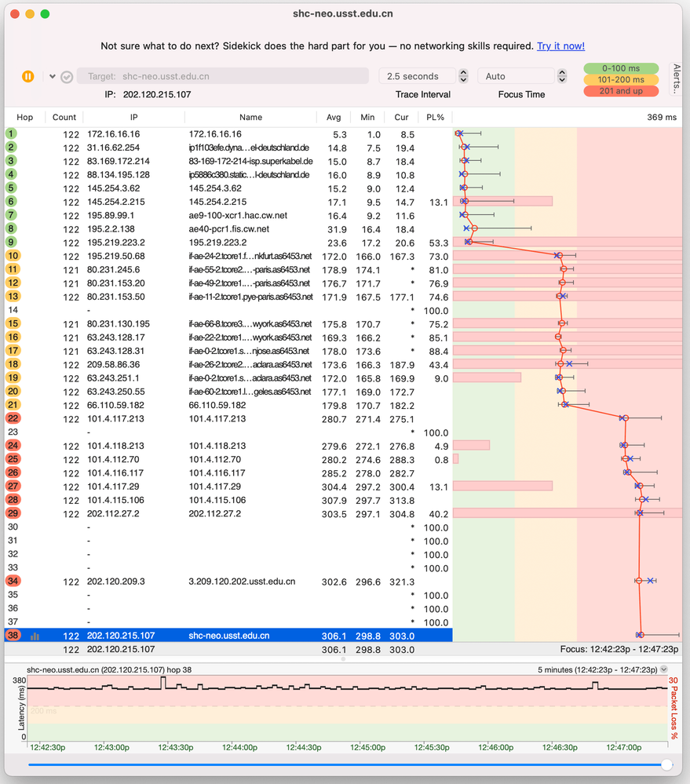Click the 369 ms graph scale label

coord(662,117)
